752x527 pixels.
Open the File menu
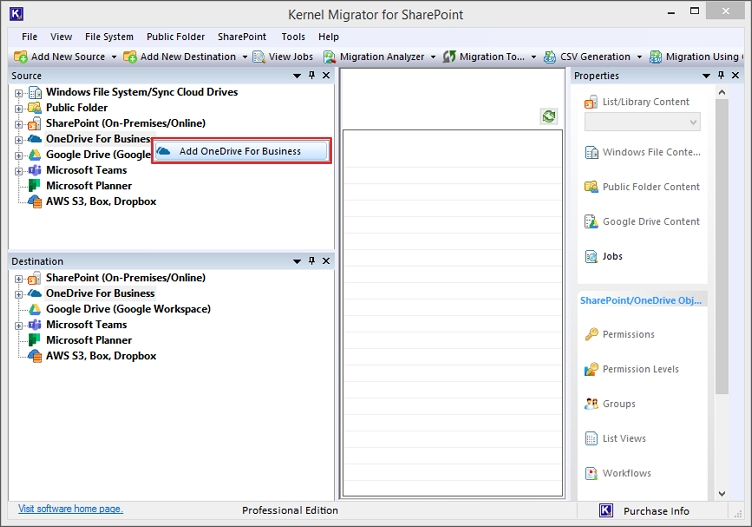tap(29, 36)
